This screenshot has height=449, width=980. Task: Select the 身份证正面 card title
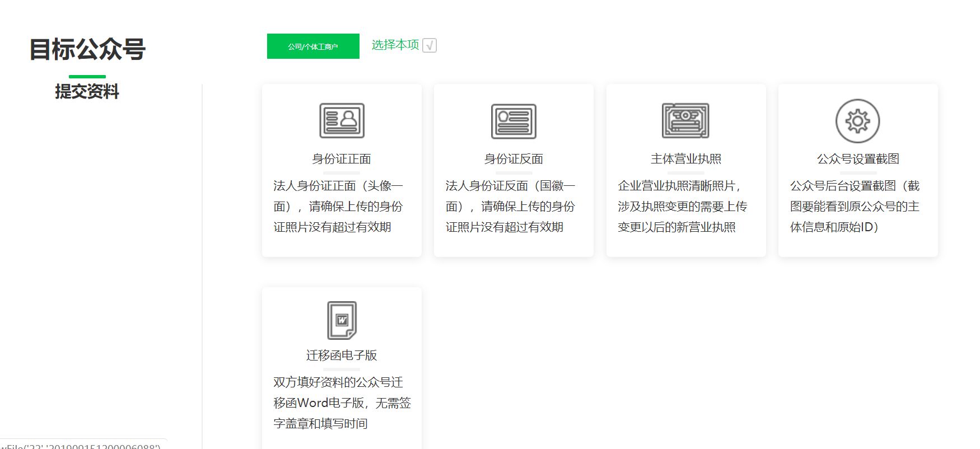[342, 159]
